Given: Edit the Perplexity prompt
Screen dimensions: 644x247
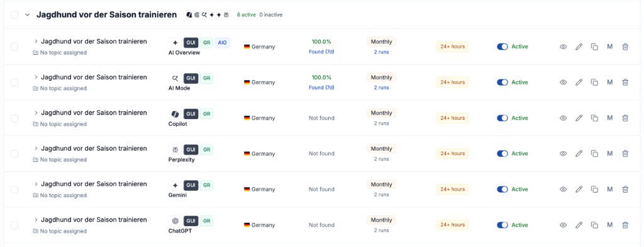Looking at the screenshot, I should tap(579, 154).
